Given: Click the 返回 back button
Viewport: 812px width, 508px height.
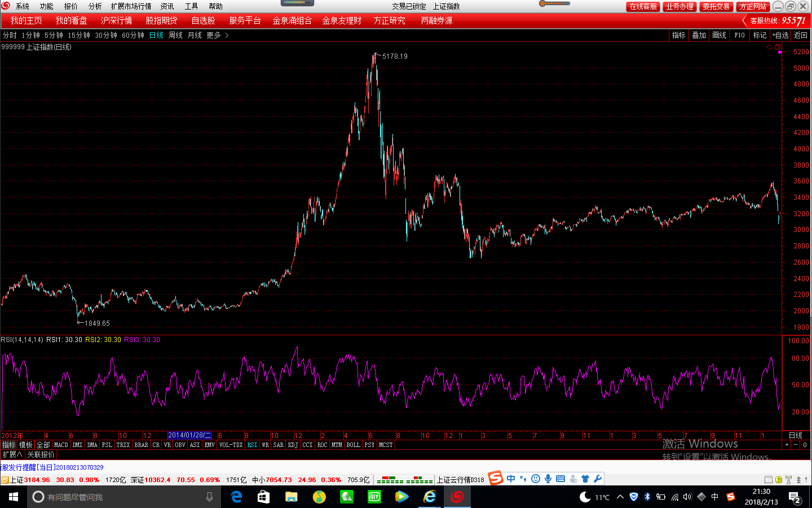Looking at the screenshot, I should [x=800, y=35].
